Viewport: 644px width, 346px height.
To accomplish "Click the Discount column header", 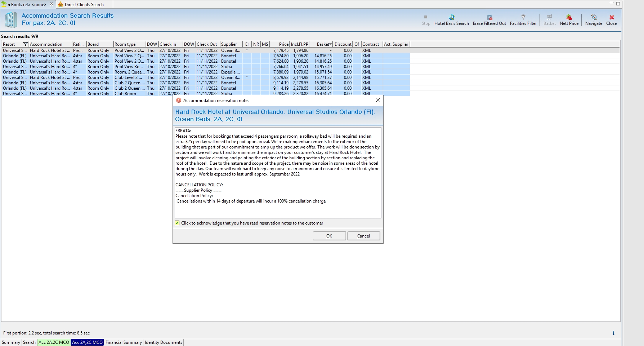I will pos(343,44).
